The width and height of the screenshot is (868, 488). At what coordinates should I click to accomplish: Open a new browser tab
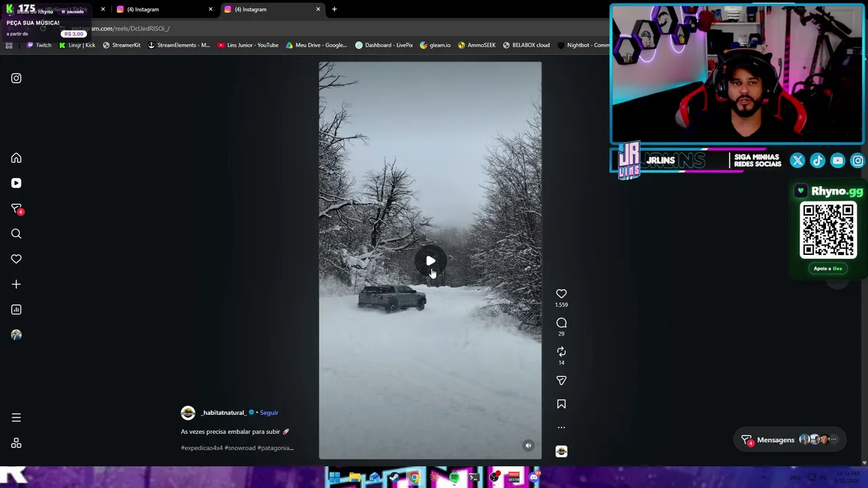coord(334,9)
